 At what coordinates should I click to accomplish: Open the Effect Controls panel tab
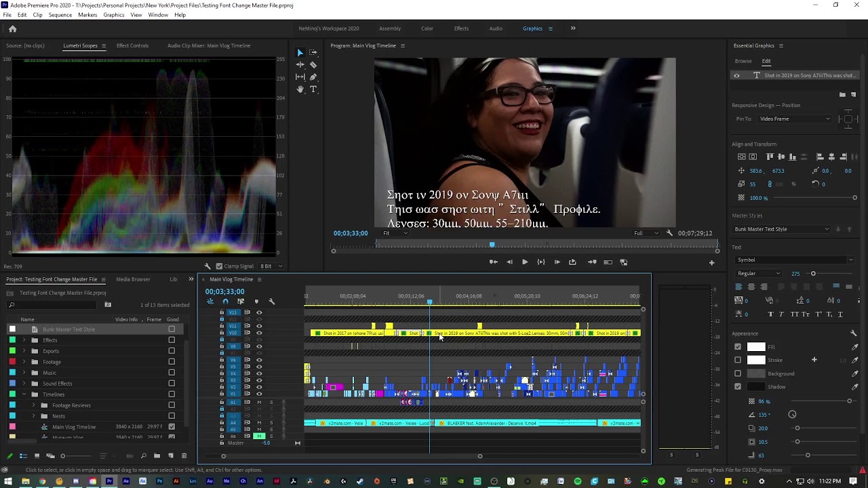132,45
